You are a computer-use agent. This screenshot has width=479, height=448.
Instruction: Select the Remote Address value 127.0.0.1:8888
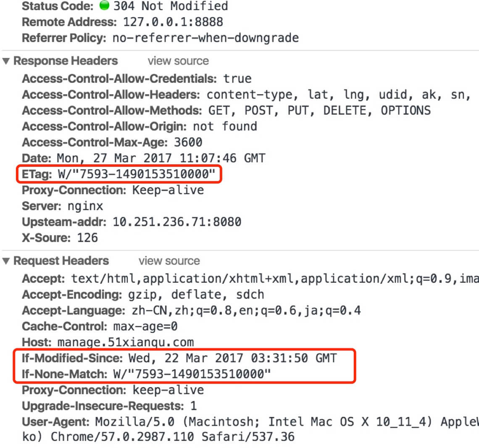[173, 22]
